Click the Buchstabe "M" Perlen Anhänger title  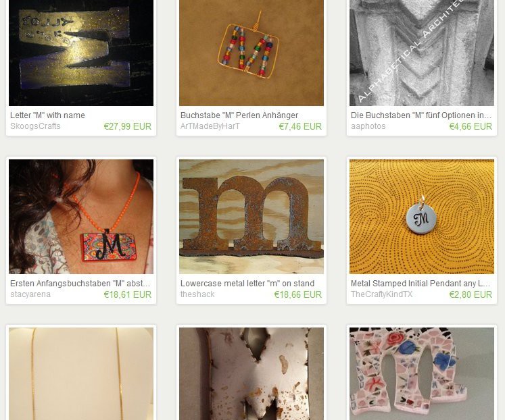239,115
